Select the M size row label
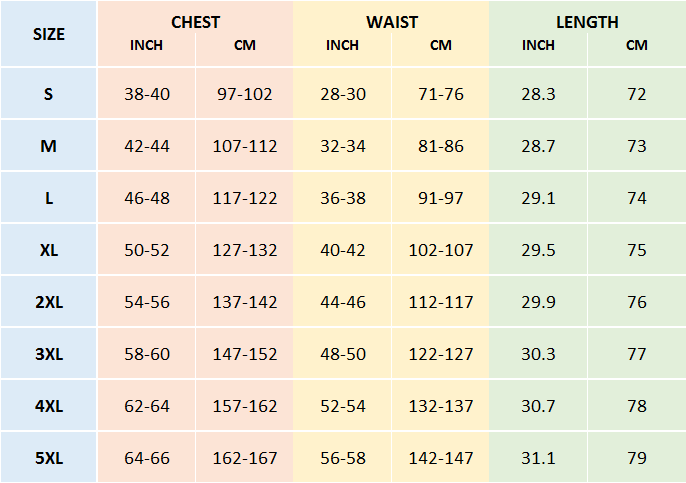The width and height of the screenshot is (686, 483). pyautogui.click(x=48, y=146)
